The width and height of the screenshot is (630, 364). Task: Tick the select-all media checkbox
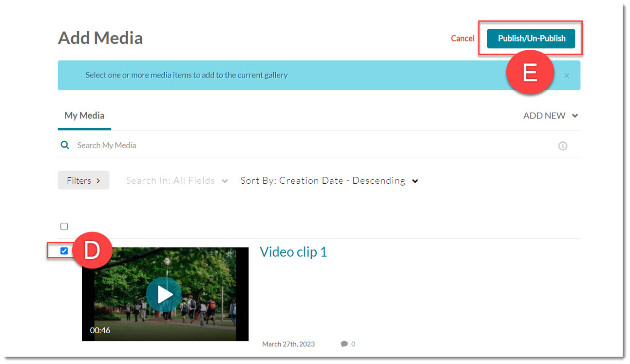[x=64, y=227]
